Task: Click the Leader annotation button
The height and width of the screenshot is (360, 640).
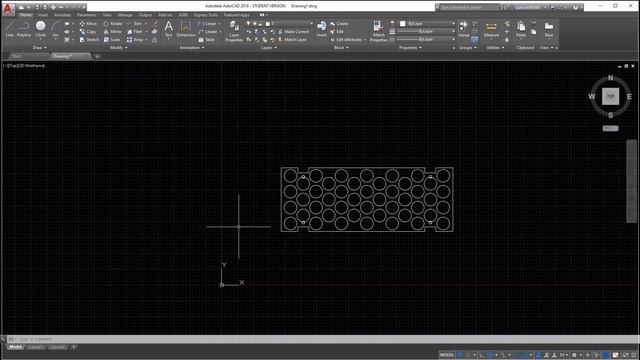Action: (208, 32)
